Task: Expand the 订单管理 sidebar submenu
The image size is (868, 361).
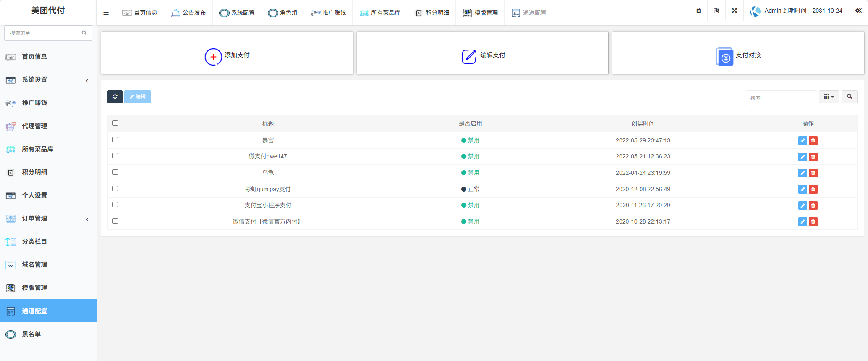Action: [46, 219]
